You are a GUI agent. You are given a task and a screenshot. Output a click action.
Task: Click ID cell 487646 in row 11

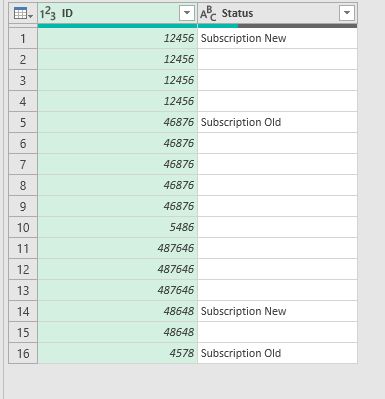(118, 248)
